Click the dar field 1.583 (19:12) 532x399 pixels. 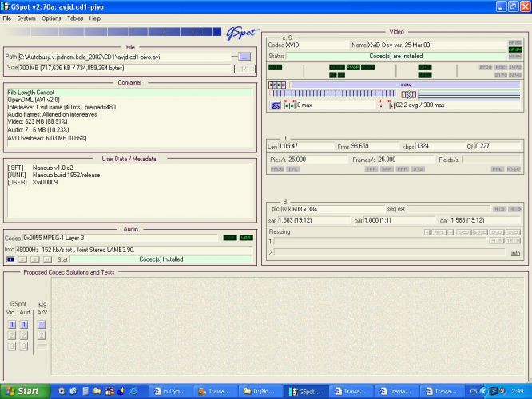click(x=485, y=220)
